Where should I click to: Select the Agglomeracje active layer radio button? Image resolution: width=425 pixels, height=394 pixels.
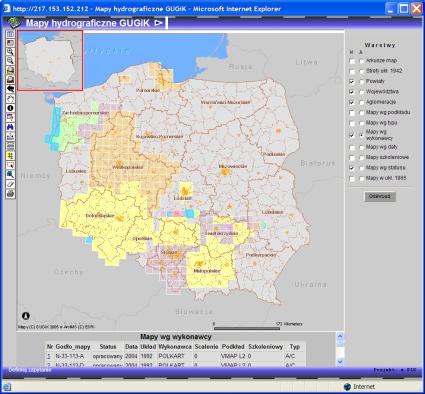(362, 102)
